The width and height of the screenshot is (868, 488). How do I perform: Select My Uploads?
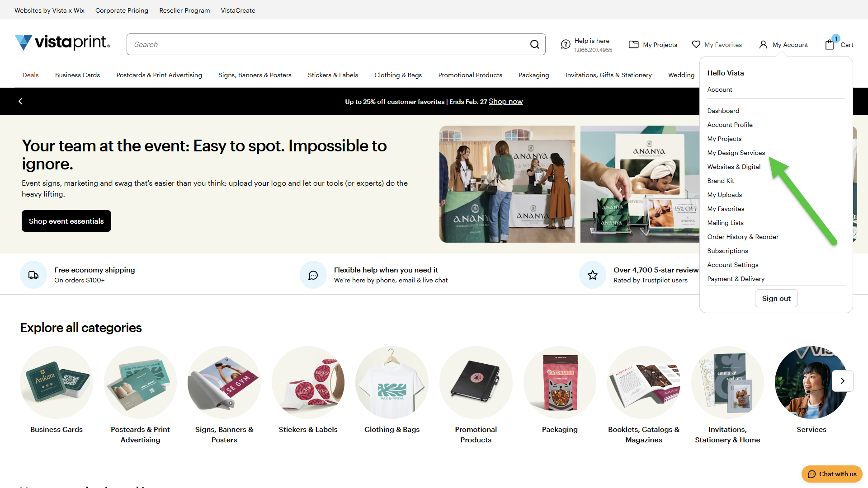[725, 195]
